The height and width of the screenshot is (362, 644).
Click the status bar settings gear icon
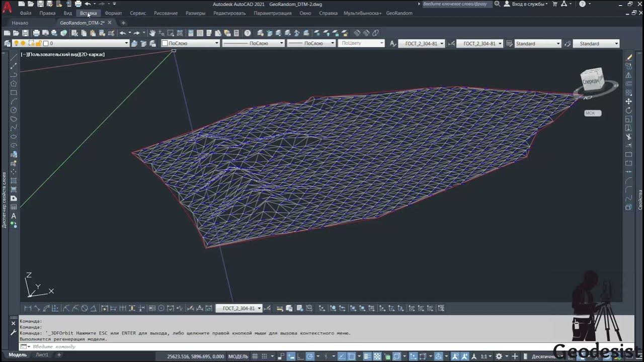click(499, 356)
